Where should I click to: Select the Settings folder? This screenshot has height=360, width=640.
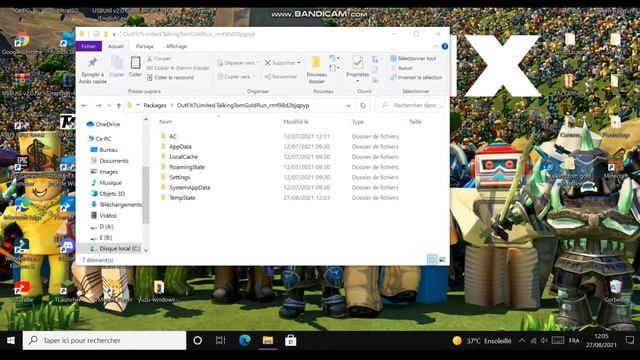click(x=180, y=177)
